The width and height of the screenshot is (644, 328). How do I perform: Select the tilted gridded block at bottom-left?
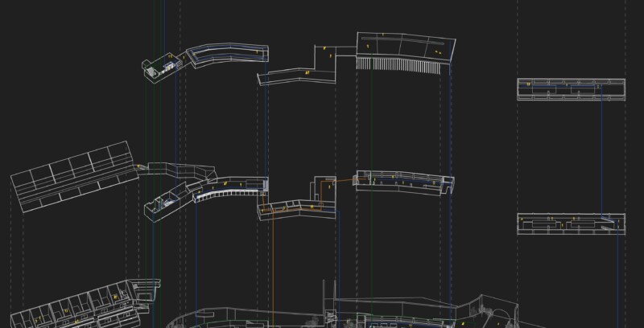(x=80, y=305)
